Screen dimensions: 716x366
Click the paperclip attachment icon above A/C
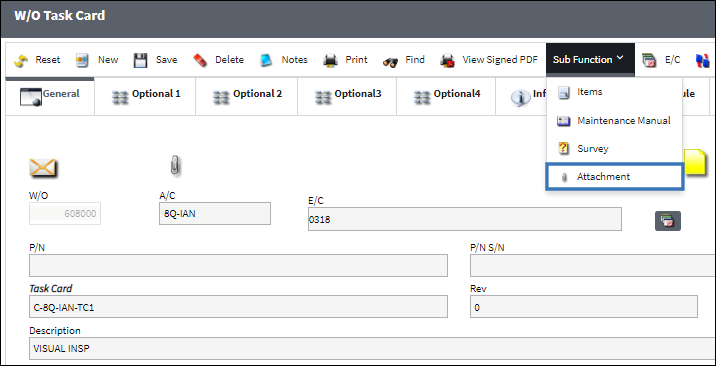[175, 165]
